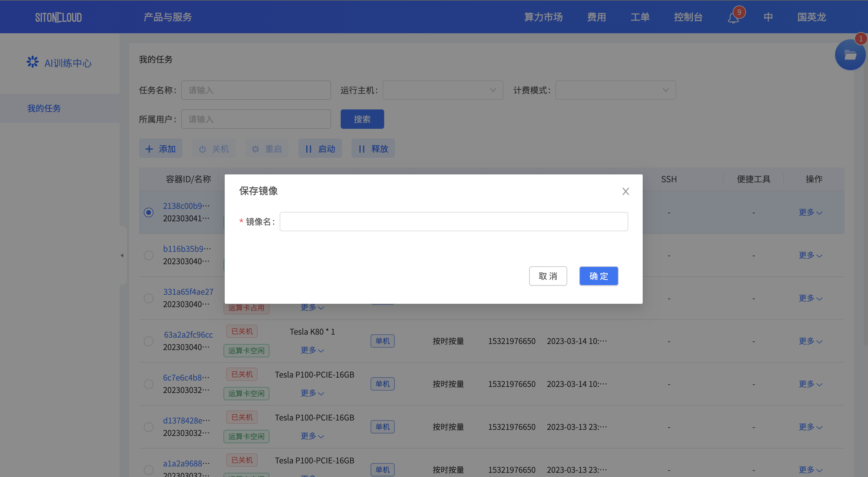Select radio for container 63a2a2fc96cc
This screenshot has width=868, height=477.
point(148,341)
